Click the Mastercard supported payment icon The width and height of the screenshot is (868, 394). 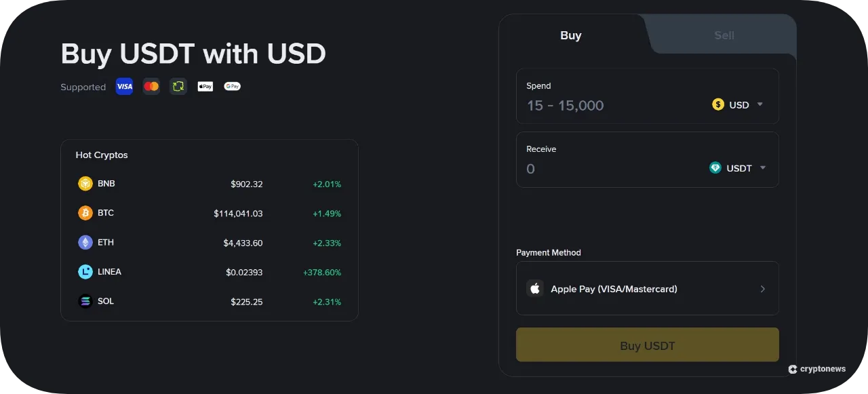point(151,86)
